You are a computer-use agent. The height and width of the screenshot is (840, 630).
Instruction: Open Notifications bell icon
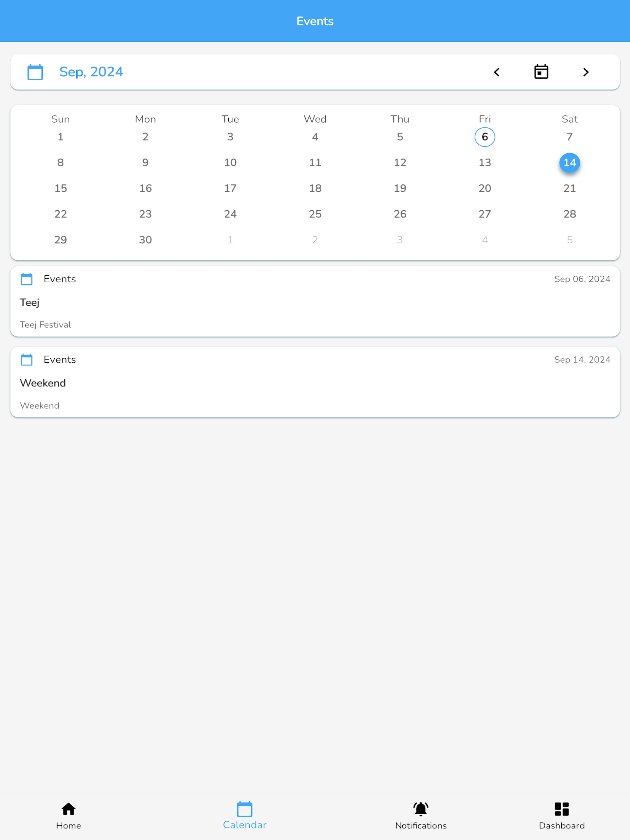421,809
